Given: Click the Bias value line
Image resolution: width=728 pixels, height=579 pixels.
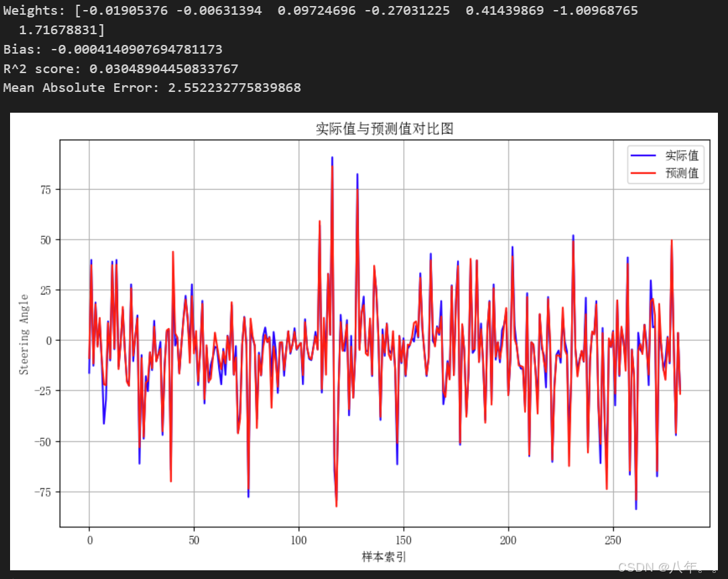Looking at the screenshot, I should (113, 49).
